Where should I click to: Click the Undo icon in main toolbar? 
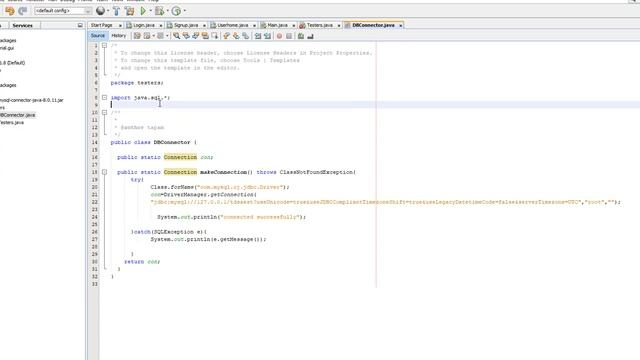(x=9, y=11)
